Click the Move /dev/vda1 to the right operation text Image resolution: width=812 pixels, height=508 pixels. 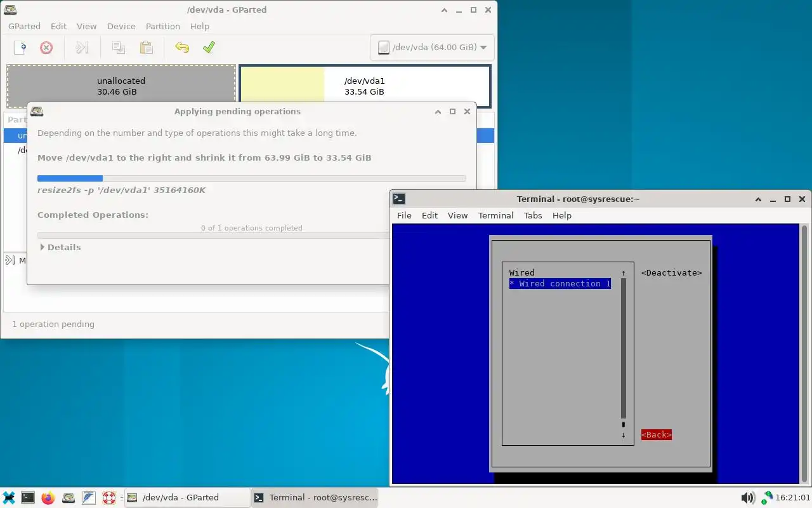(x=204, y=157)
